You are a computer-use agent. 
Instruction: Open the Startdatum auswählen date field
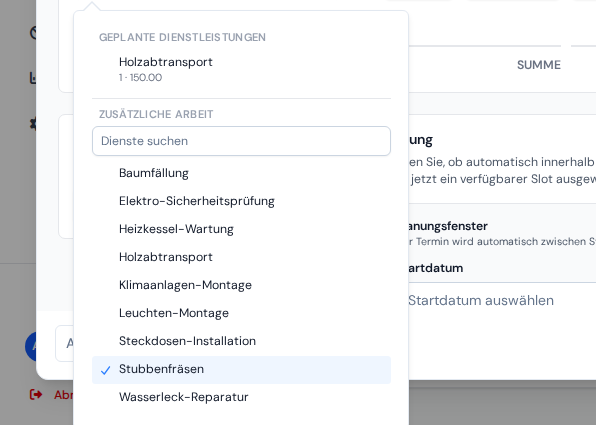click(502, 300)
